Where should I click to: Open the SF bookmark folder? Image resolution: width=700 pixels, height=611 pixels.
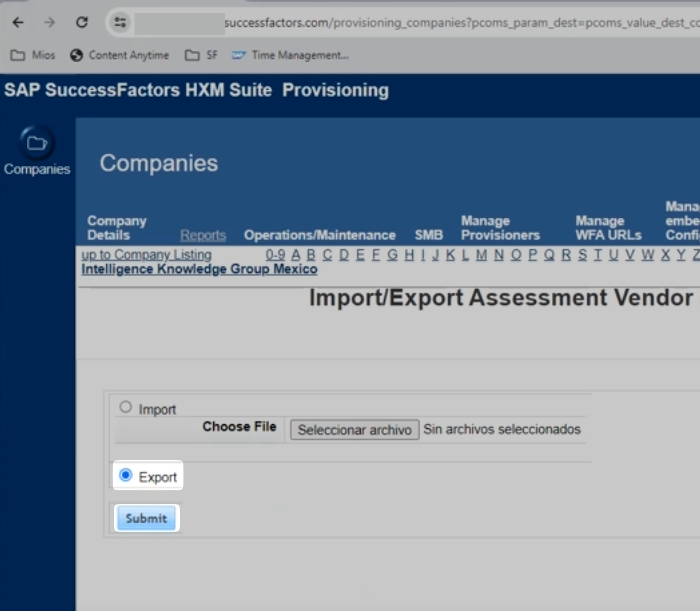pyautogui.click(x=201, y=55)
